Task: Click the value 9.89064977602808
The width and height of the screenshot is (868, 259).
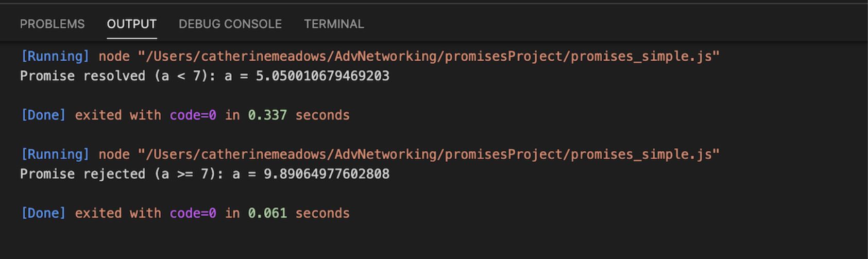Action: pyautogui.click(x=327, y=174)
